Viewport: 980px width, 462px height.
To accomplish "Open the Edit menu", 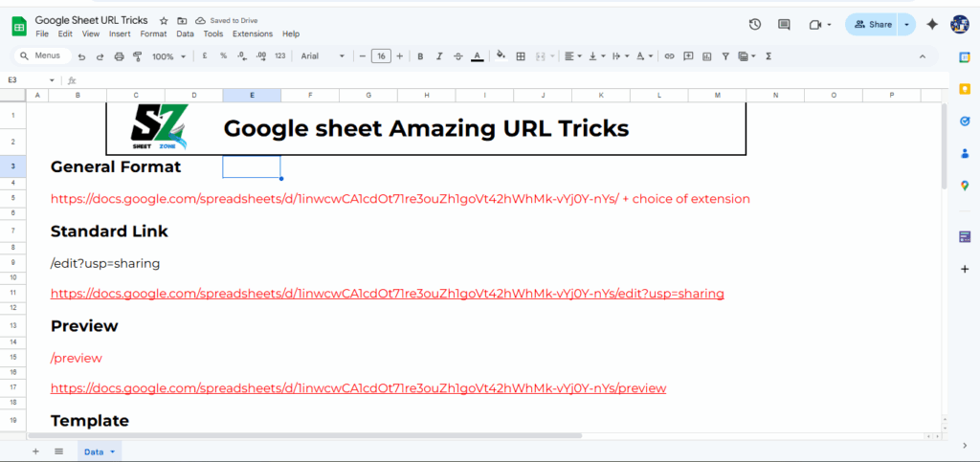I will 65,33.
